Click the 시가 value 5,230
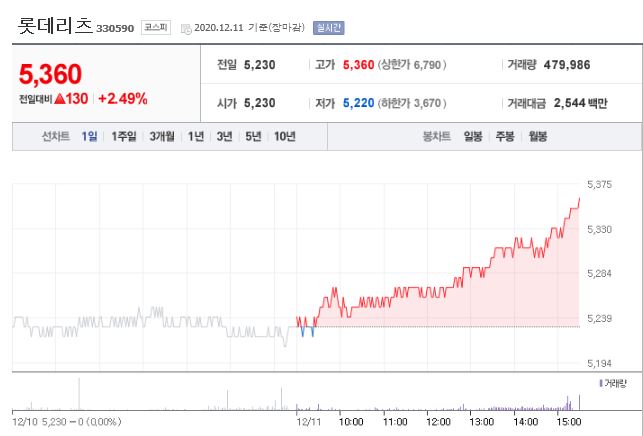Image resolution: width=643 pixels, height=436 pixels. point(260,103)
